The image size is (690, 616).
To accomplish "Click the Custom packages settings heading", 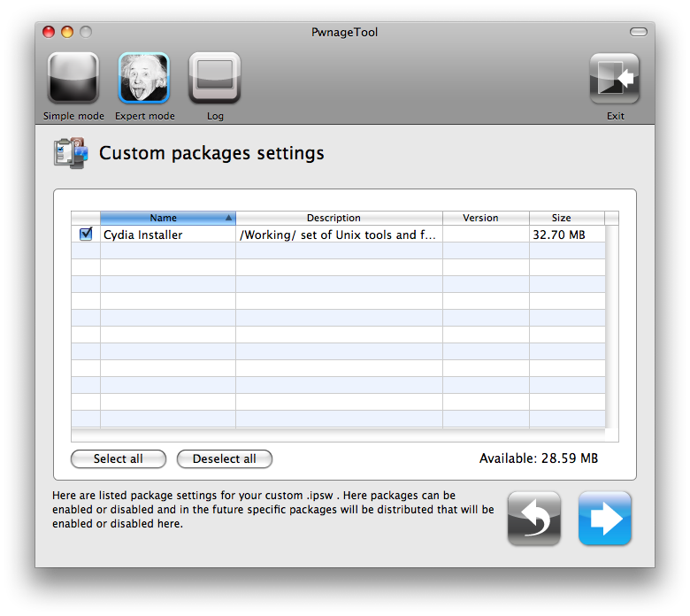I will [211, 153].
